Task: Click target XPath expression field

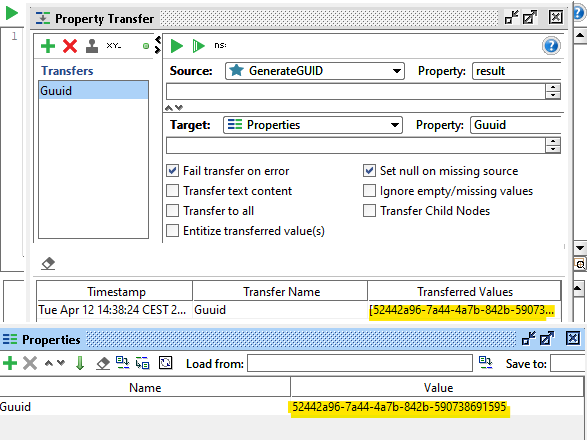Action: [x=356, y=145]
